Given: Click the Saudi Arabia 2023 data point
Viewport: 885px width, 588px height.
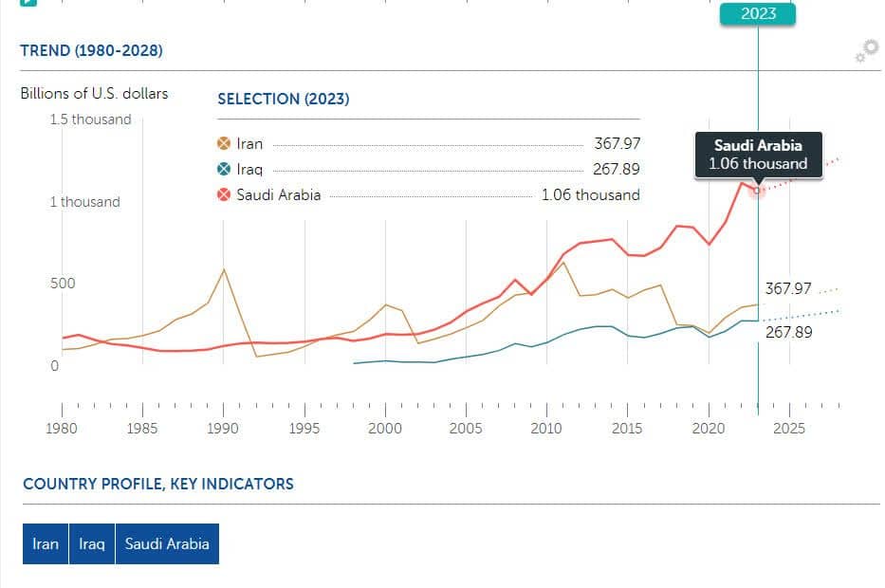Looking at the screenshot, I should pyautogui.click(x=758, y=191).
